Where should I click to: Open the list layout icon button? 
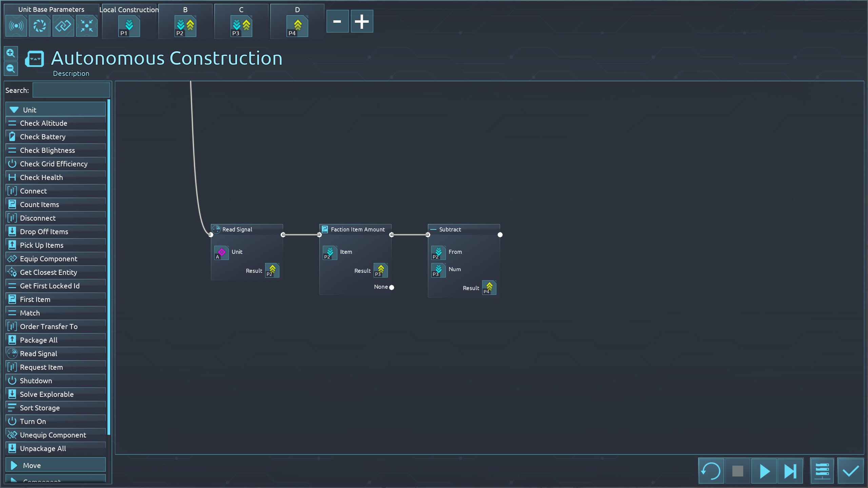click(822, 471)
